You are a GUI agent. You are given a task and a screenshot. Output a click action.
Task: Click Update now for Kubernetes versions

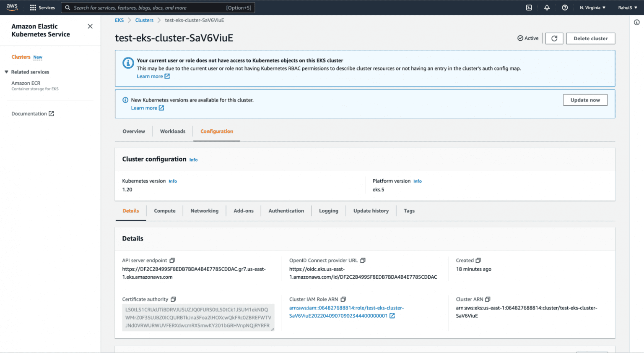(x=585, y=100)
